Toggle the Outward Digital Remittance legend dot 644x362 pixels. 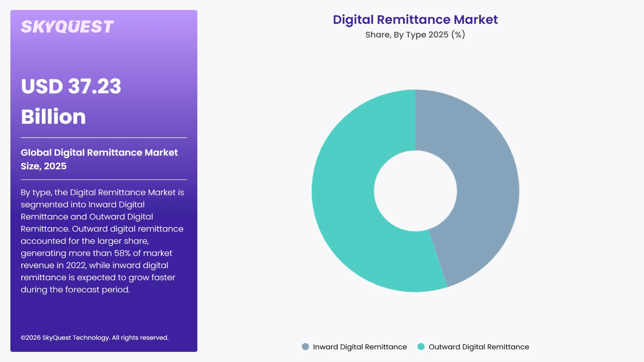click(x=421, y=347)
